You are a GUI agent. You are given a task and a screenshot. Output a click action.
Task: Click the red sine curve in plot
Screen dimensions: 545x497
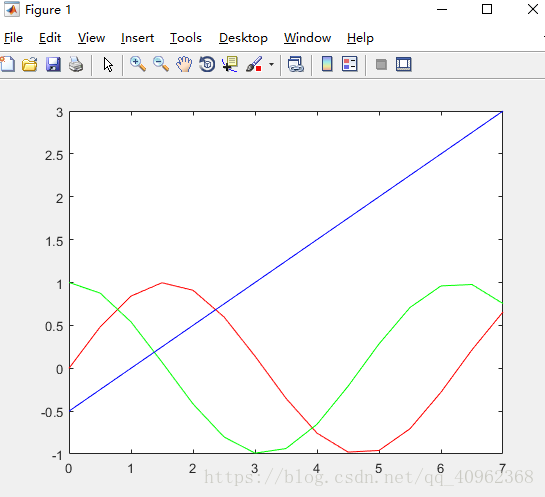point(255,356)
